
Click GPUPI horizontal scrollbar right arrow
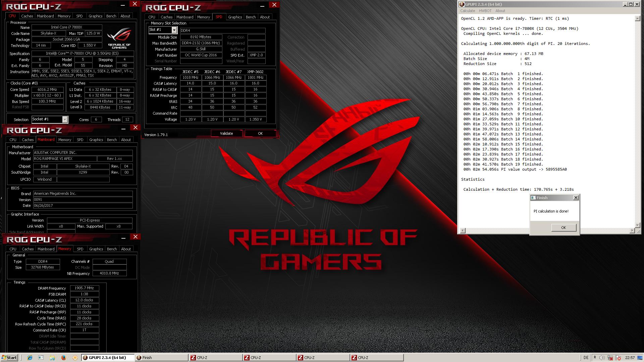point(632,231)
